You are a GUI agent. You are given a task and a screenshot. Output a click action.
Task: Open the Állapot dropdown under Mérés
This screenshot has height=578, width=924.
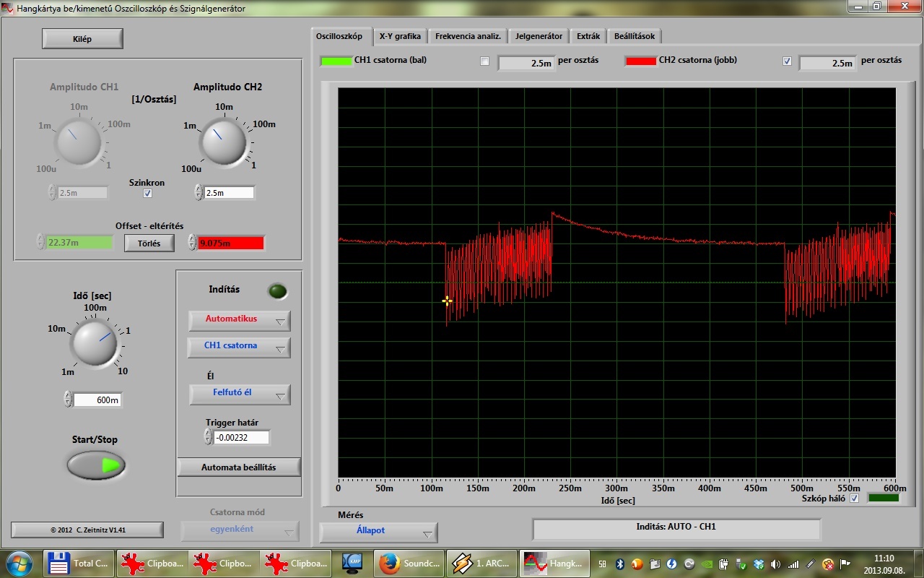tap(379, 532)
